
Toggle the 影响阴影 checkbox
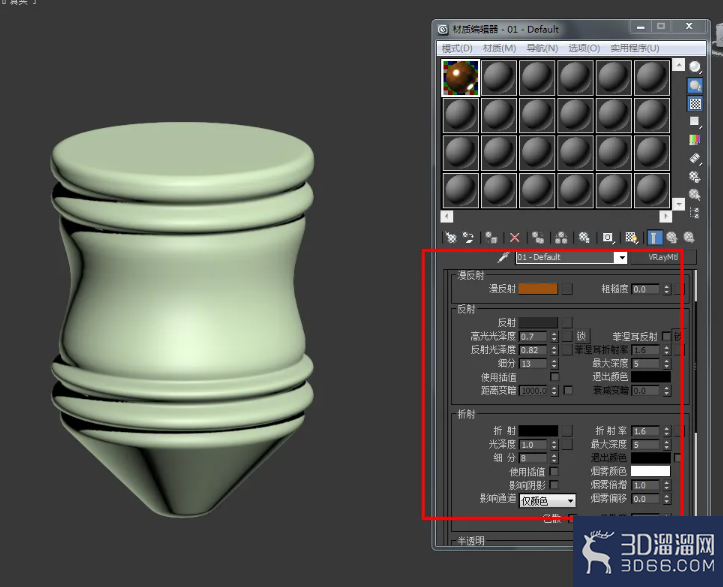(x=554, y=485)
